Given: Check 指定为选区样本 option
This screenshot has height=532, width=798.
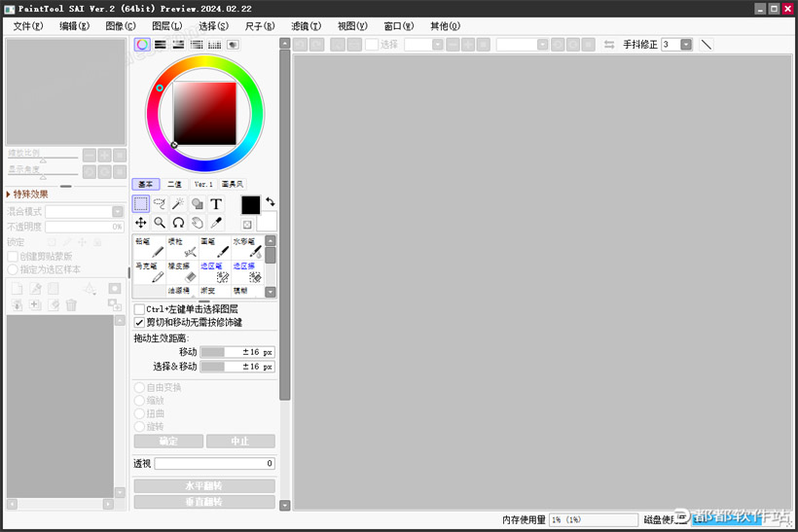Looking at the screenshot, I should (x=13, y=269).
